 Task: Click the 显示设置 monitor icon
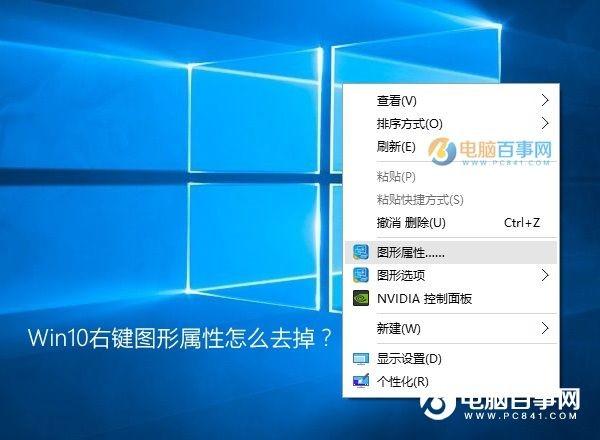click(x=361, y=359)
